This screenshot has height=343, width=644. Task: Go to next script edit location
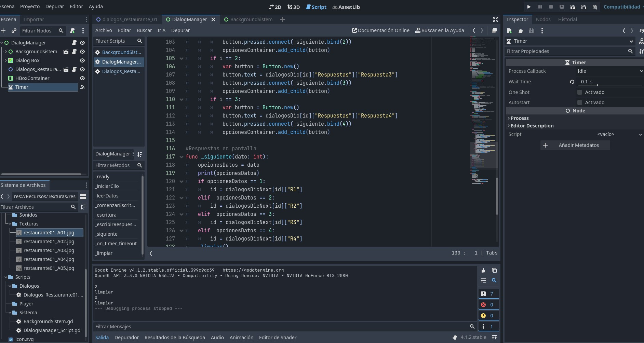click(x=482, y=30)
